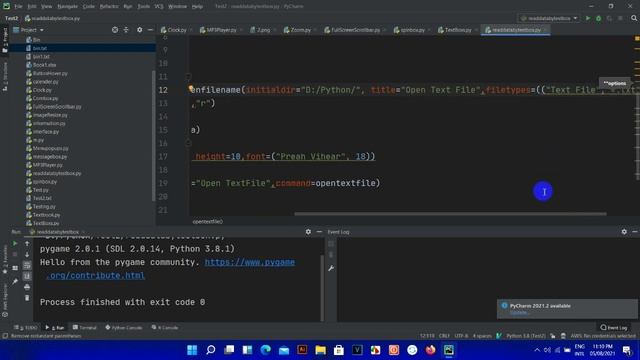Rerun the program in the Run panel
Viewport: 640px width, 360px height.
[x=15, y=244]
